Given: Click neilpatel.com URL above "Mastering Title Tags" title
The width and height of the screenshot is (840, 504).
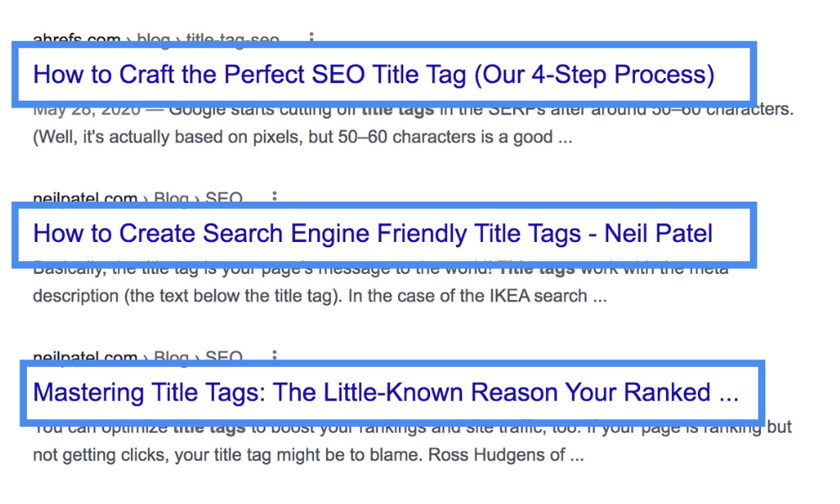Looking at the screenshot, I should 85,358.
